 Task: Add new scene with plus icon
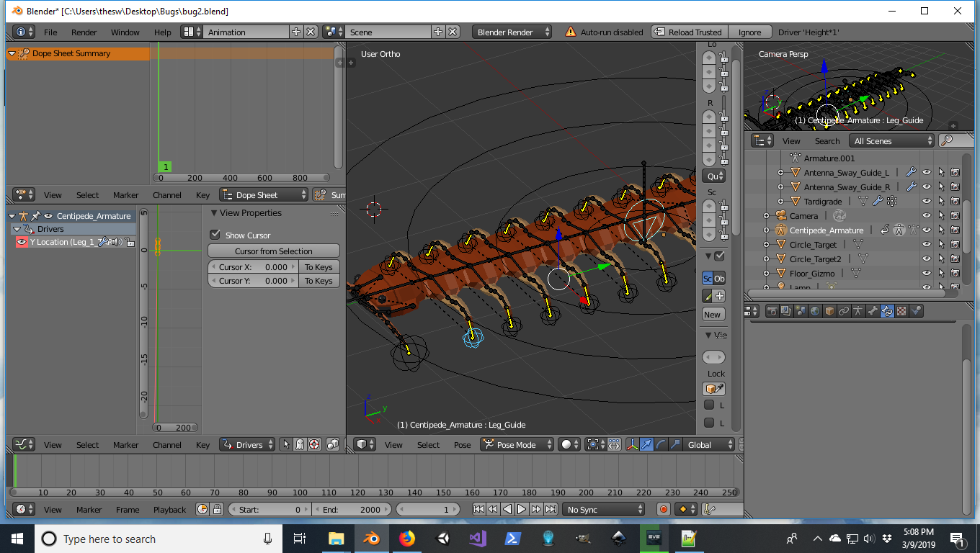pyautogui.click(x=438, y=32)
